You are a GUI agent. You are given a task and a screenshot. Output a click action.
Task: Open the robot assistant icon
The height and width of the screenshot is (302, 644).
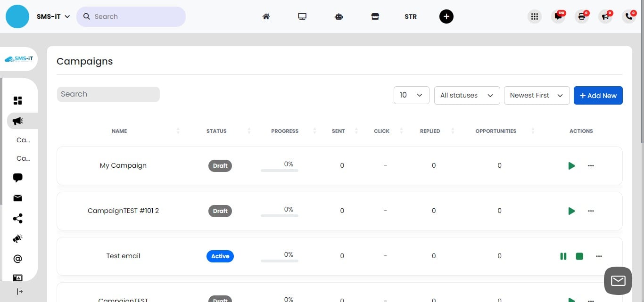click(339, 16)
